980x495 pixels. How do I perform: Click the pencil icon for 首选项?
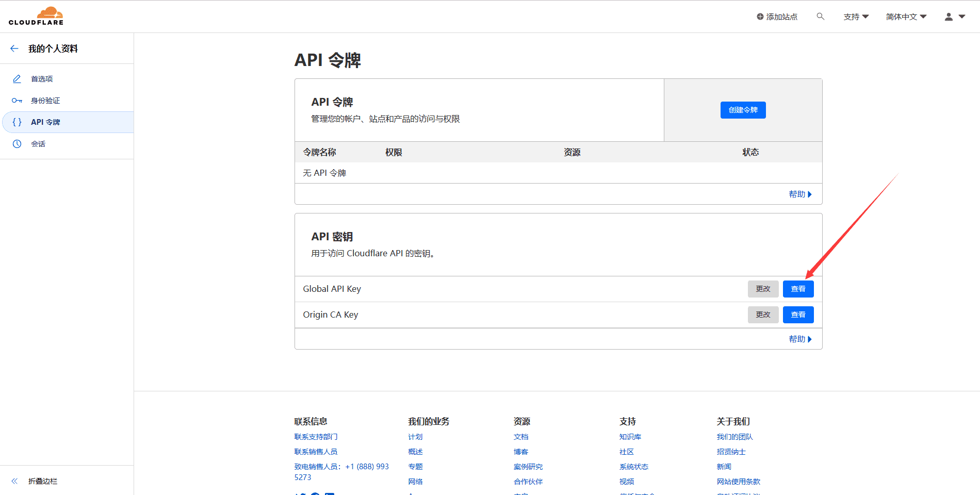(17, 79)
